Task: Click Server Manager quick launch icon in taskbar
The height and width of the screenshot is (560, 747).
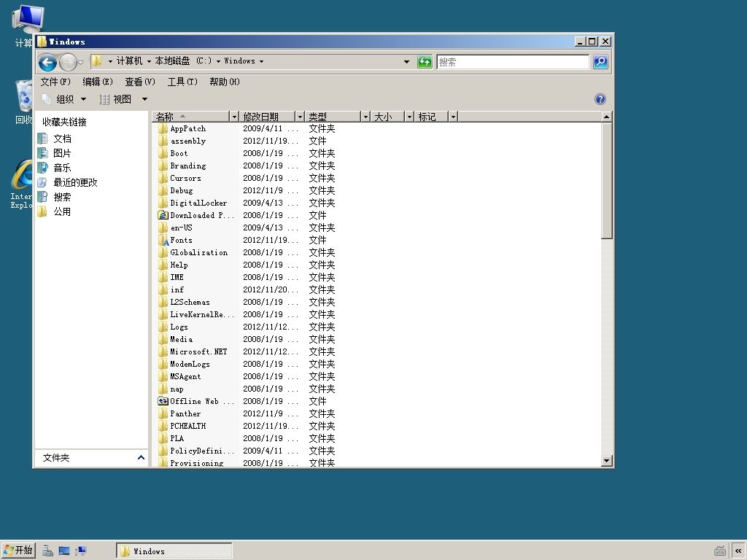Action: [47, 551]
